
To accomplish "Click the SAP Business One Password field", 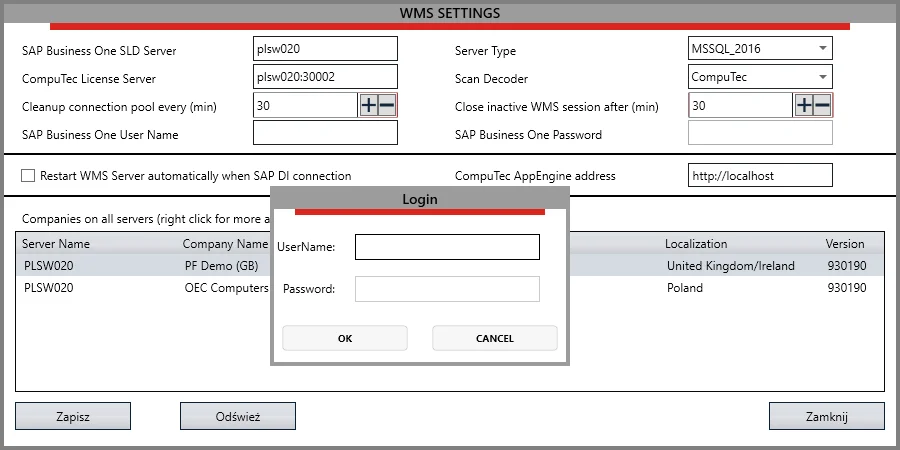I will (x=760, y=133).
